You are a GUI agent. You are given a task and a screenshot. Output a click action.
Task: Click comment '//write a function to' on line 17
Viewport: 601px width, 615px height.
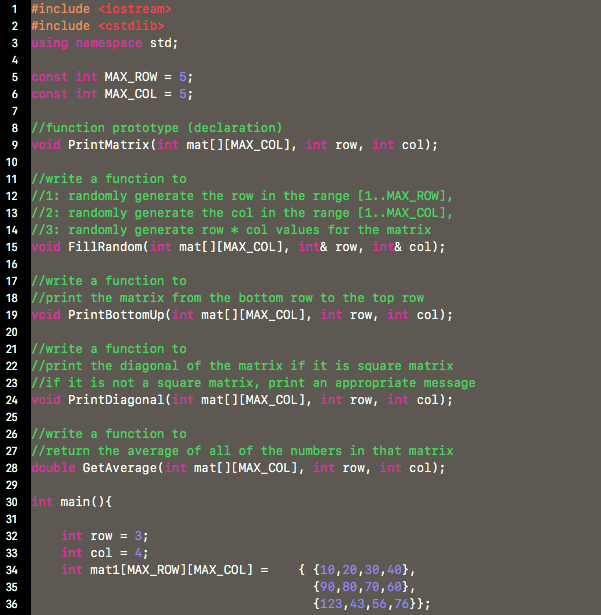[109, 281]
